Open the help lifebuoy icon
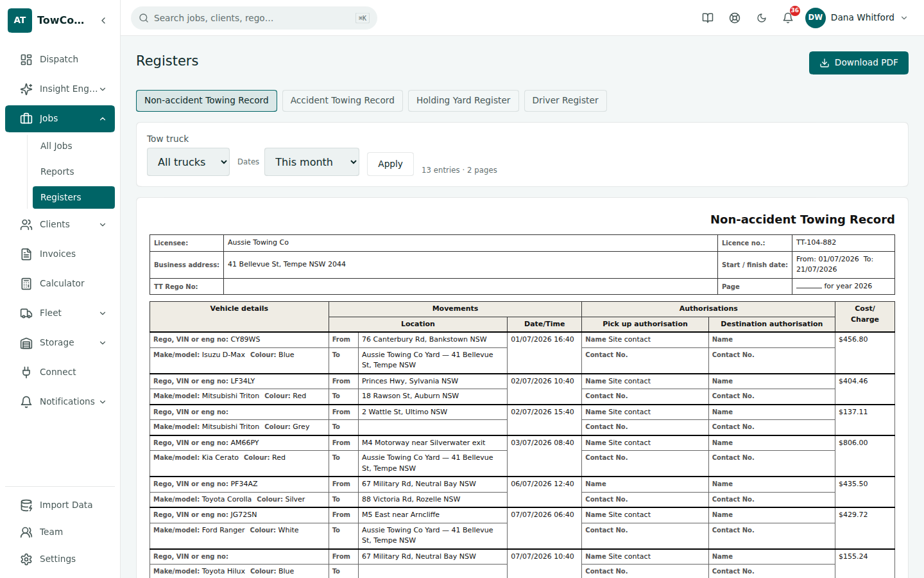924x578 pixels. tap(735, 18)
